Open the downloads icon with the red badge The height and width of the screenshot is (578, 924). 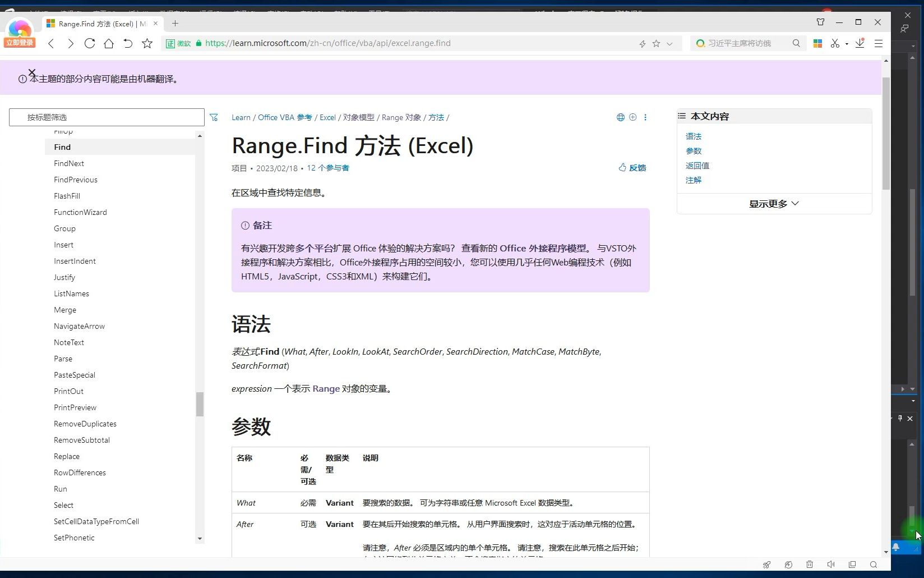pyautogui.click(x=860, y=43)
